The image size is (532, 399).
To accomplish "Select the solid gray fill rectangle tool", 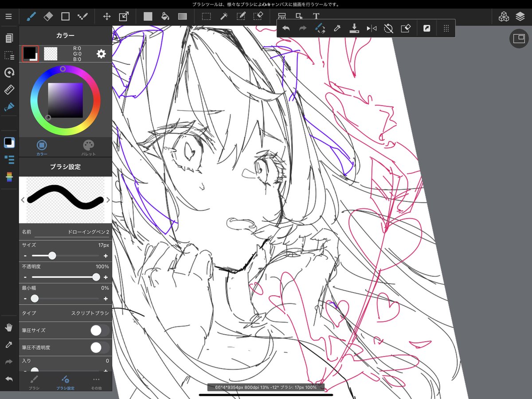I will (148, 16).
